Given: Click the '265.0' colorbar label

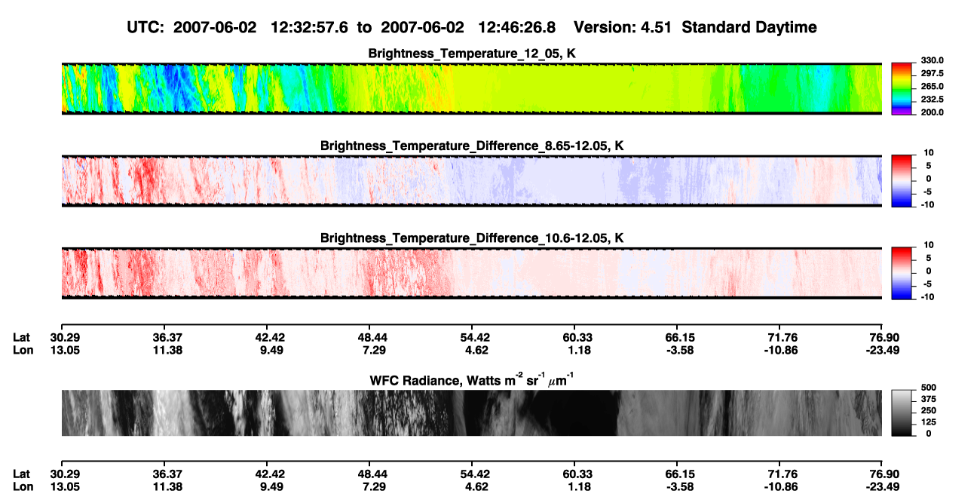Looking at the screenshot, I should click(x=932, y=87).
